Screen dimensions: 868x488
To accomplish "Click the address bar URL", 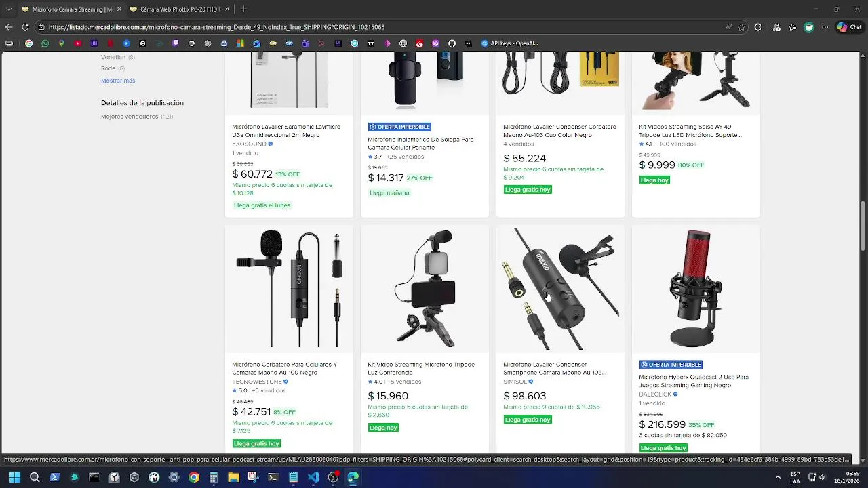I will tap(216, 27).
